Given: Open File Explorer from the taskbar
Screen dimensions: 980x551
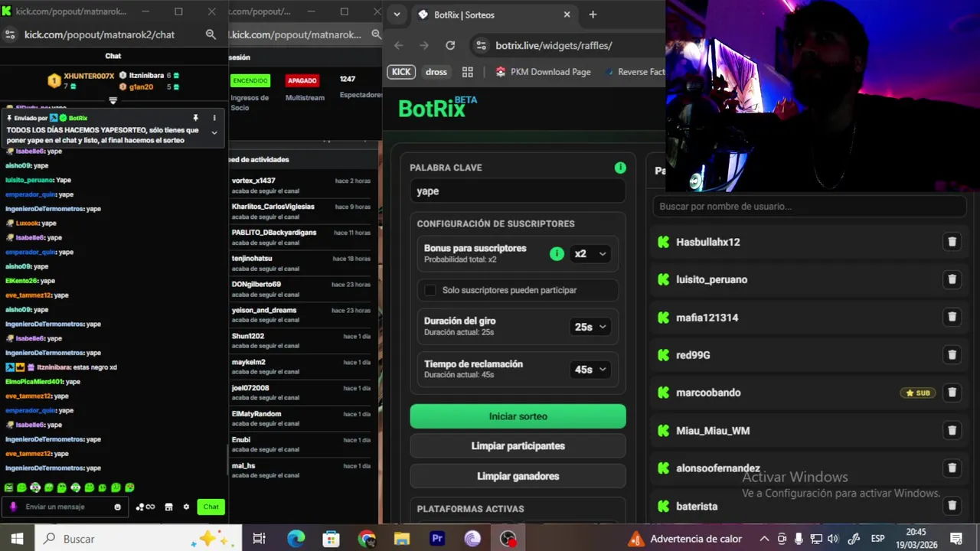Looking at the screenshot, I should click(402, 539).
